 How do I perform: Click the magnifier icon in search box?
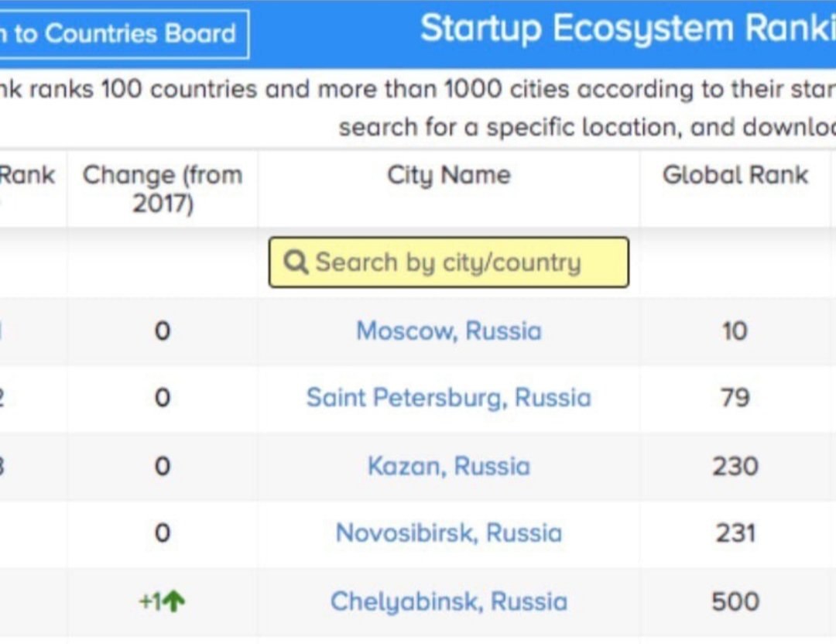(x=296, y=262)
